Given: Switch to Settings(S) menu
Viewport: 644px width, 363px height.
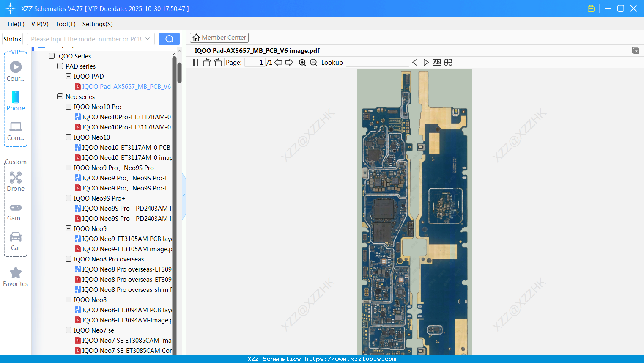Looking at the screenshot, I should point(97,24).
